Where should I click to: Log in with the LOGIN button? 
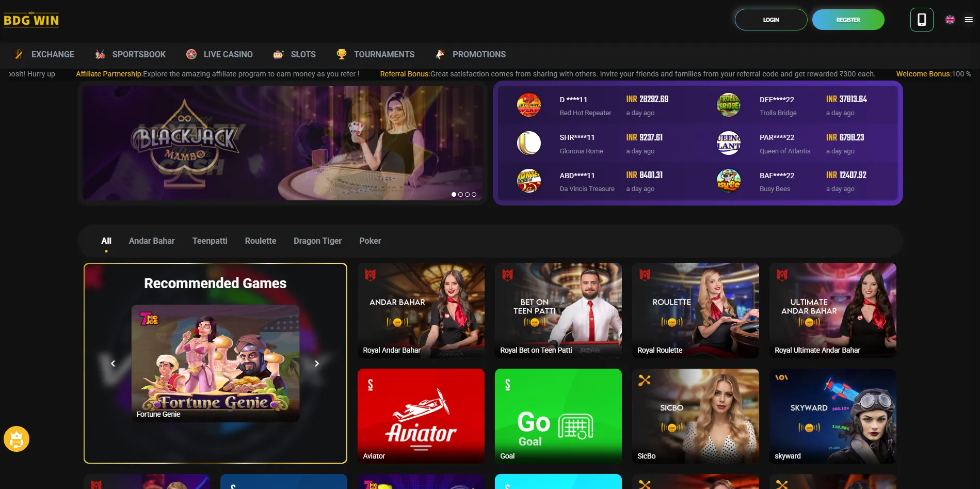771,20
